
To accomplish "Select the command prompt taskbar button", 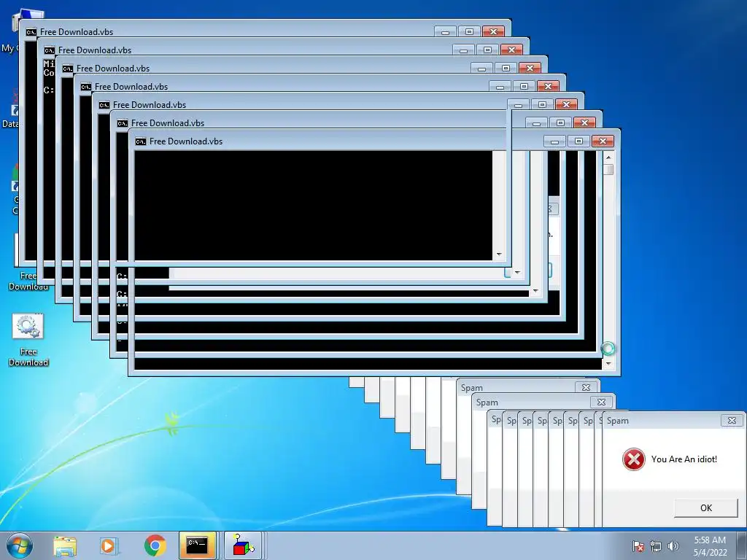I will click(x=197, y=545).
